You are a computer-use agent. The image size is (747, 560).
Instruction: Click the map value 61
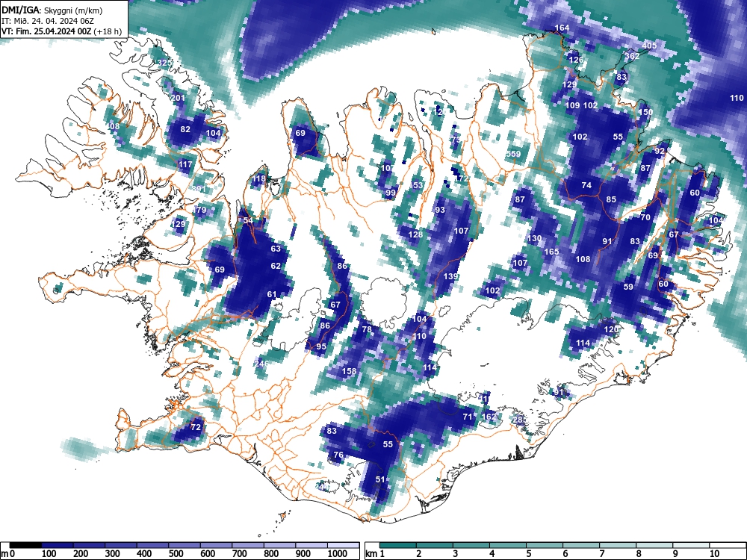coord(272,294)
